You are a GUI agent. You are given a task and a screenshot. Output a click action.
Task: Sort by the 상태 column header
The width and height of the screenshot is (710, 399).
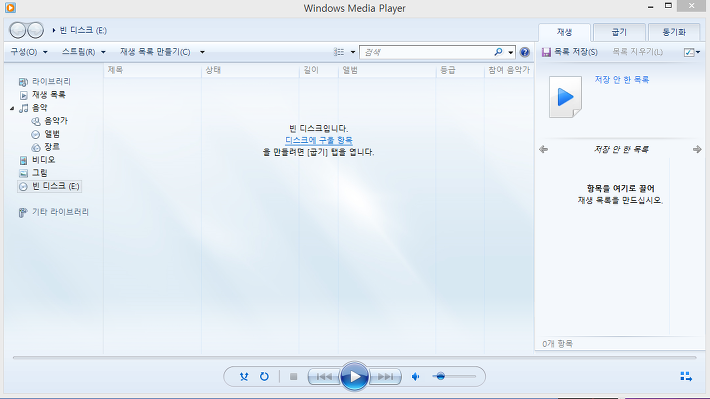click(250, 70)
